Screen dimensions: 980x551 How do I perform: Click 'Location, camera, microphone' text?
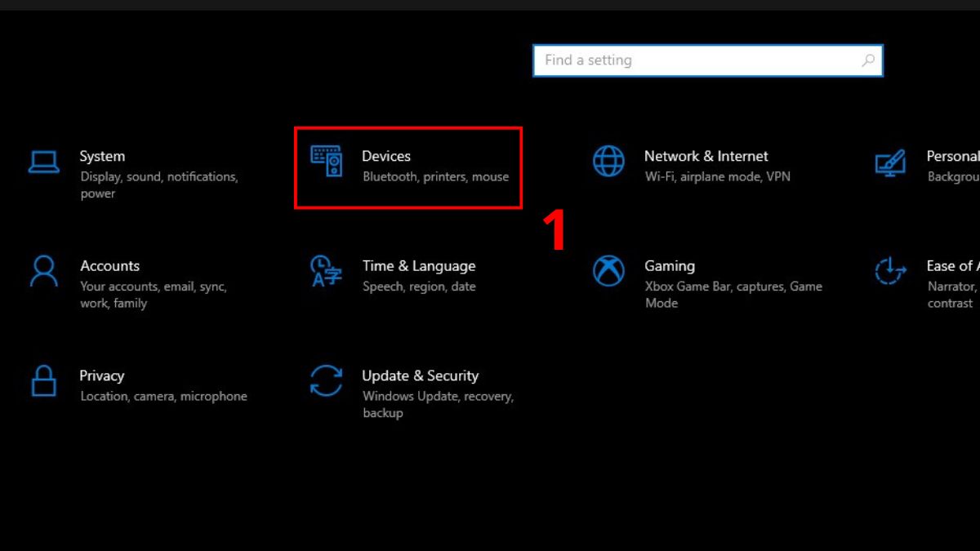tap(163, 396)
